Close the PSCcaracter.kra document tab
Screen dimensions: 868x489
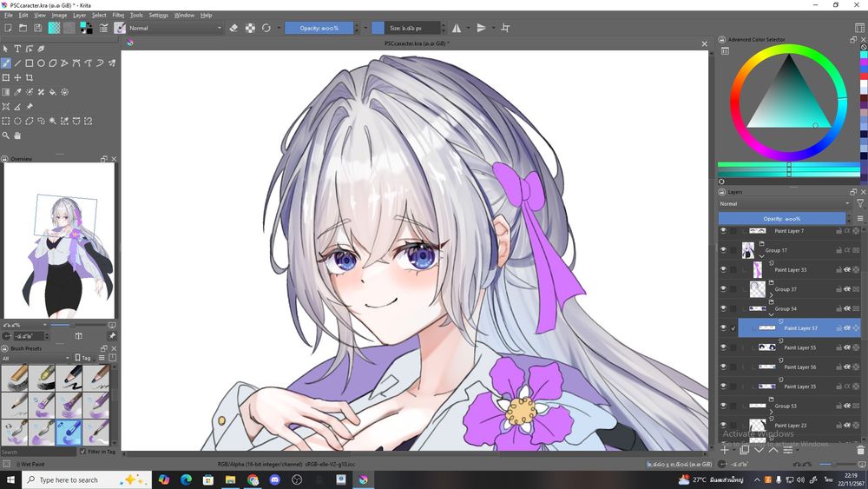704,43
